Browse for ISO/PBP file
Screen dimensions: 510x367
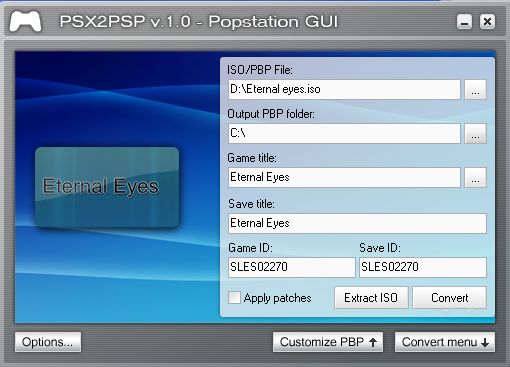pyautogui.click(x=475, y=90)
